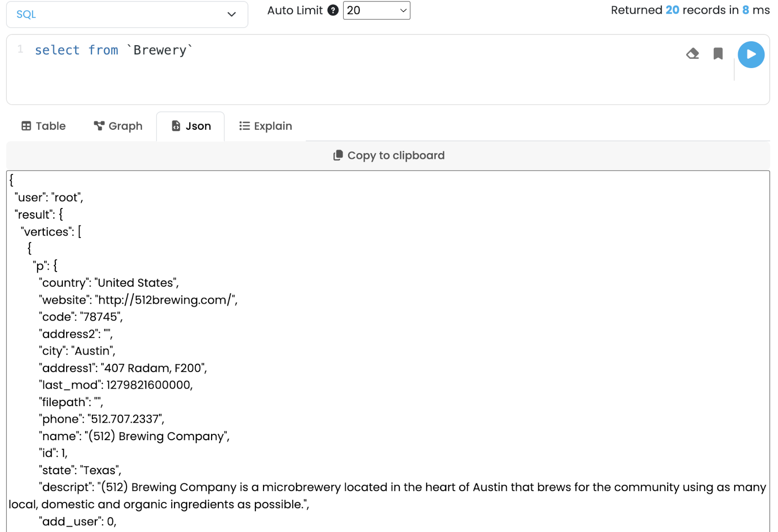Run the query with the play button

[x=751, y=54]
